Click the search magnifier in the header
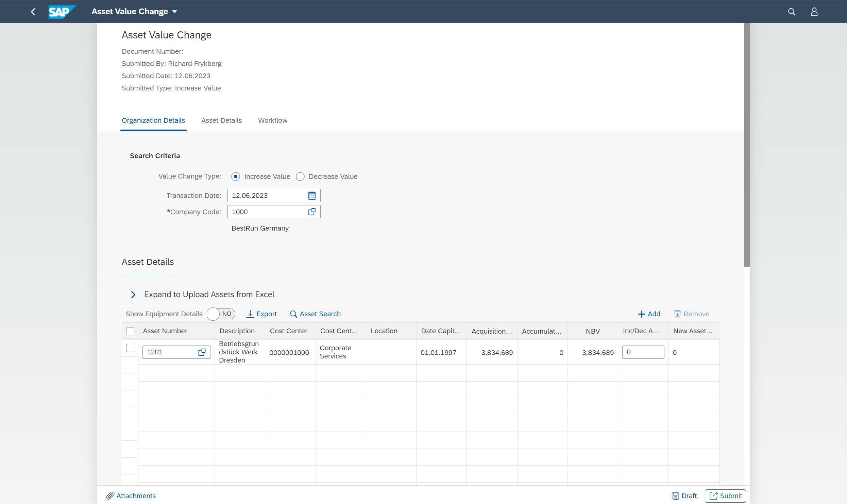The image size is (847, 504). 792,11
